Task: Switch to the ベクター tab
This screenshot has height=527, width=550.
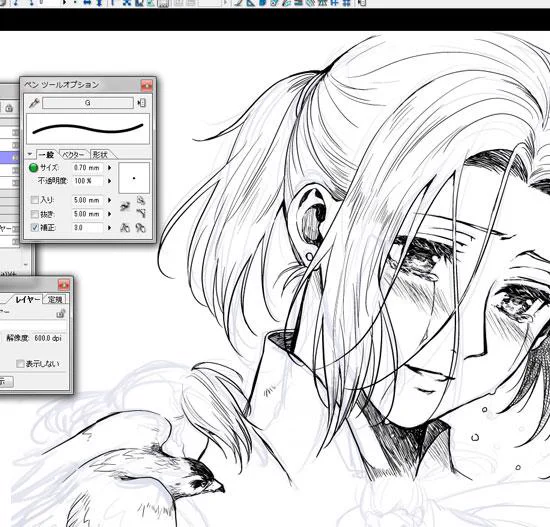Action: click(x=73, y=154)
